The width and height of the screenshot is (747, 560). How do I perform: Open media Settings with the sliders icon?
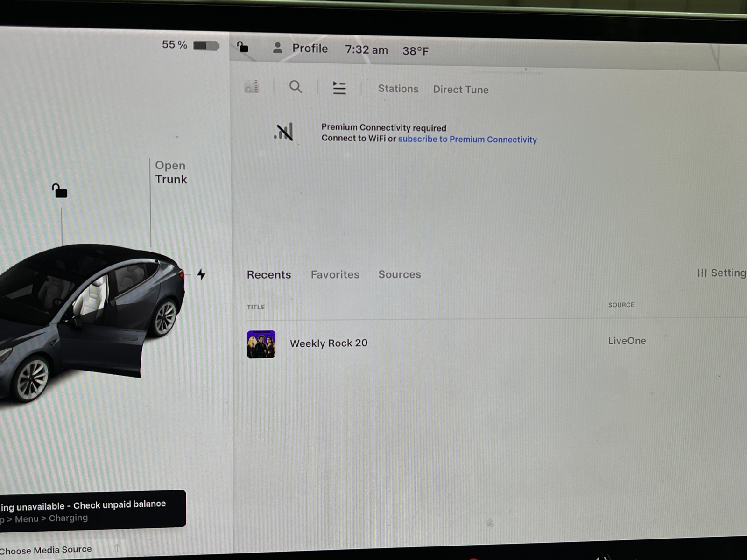pyautogui.click(x=702, y=273)
